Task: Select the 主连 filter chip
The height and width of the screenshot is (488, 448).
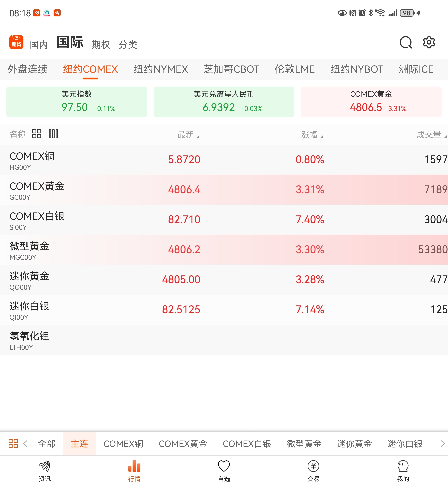Action: (x=79, y=444)
